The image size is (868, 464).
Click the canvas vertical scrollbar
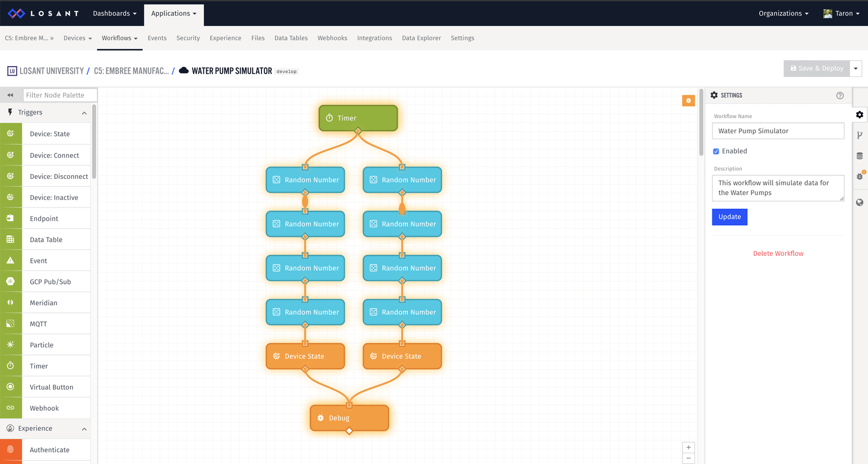[x=701, y=123]
